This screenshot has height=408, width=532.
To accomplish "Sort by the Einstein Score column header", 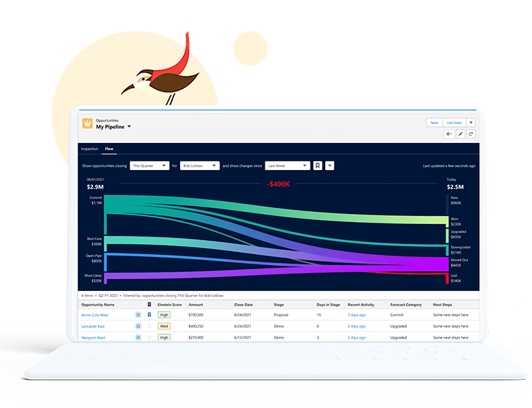I will (170, 304).
